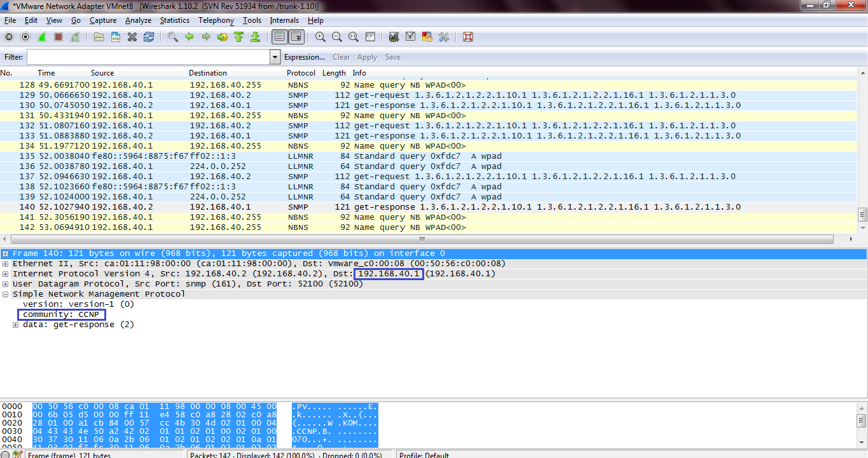Screen dimensions: 868x458
Task: Click the display filter input field
Action: click(x=148, y=57)
